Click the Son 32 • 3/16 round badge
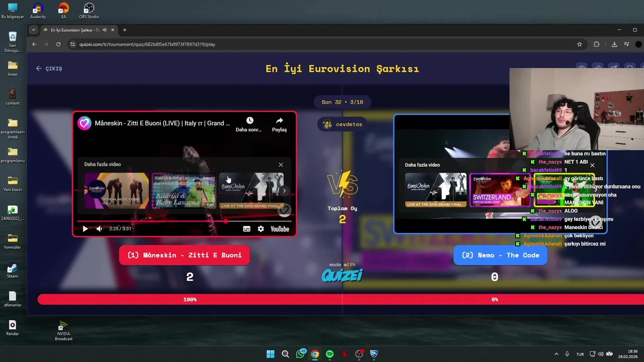This screenshot has height=362, width=644. point(342,102)
